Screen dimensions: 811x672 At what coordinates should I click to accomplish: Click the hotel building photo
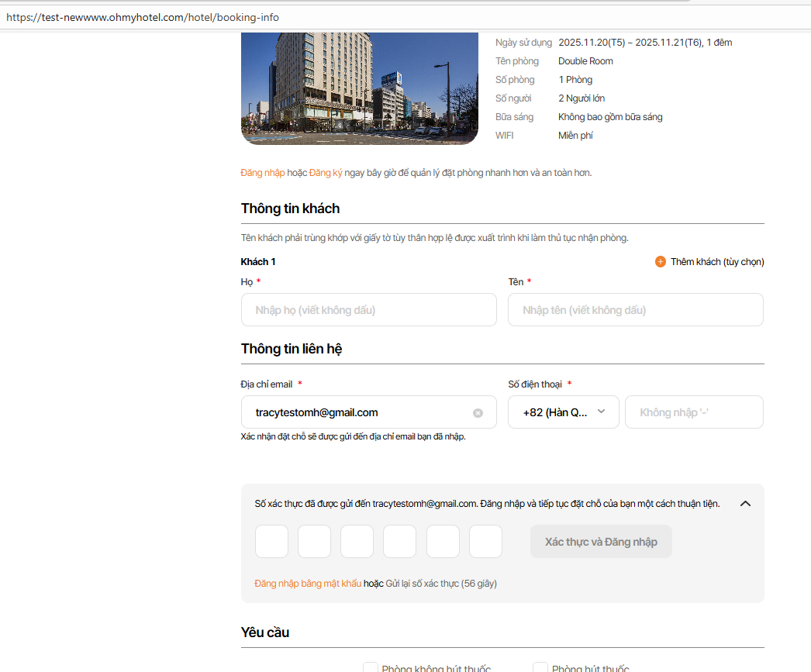[x=360, y=88]
